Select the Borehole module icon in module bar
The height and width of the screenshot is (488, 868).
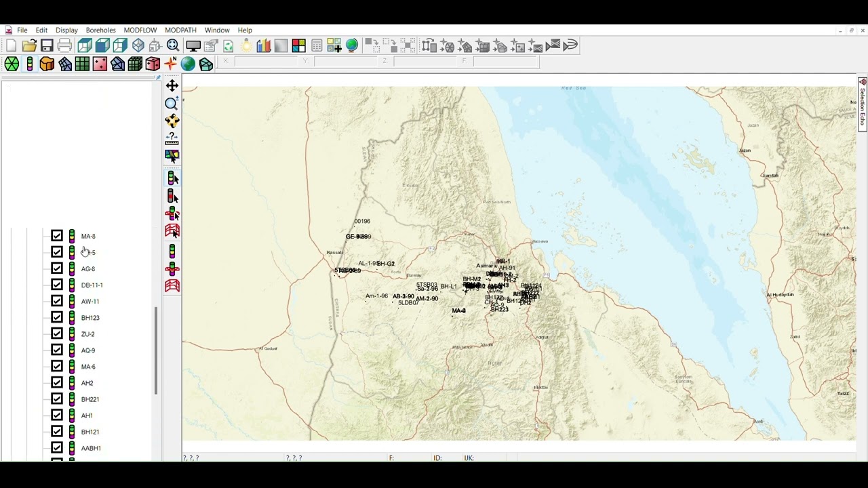tap(29, 64)
